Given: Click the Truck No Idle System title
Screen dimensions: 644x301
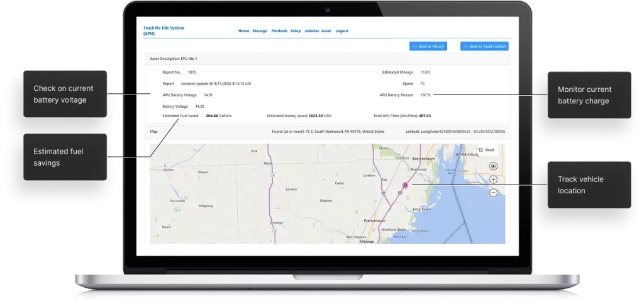Looking at the screenshot, I should pos(164,30).
